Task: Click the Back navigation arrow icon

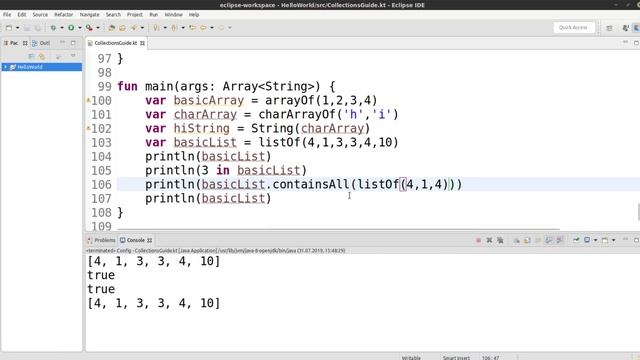Action: click(203, 28)
